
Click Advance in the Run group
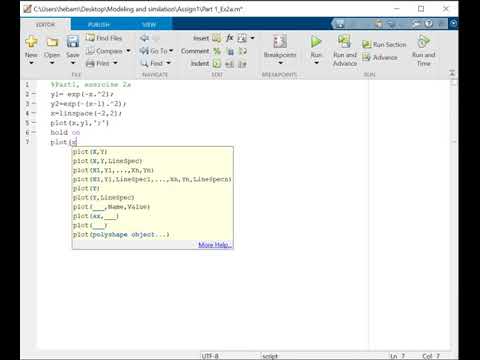[380, 57]
